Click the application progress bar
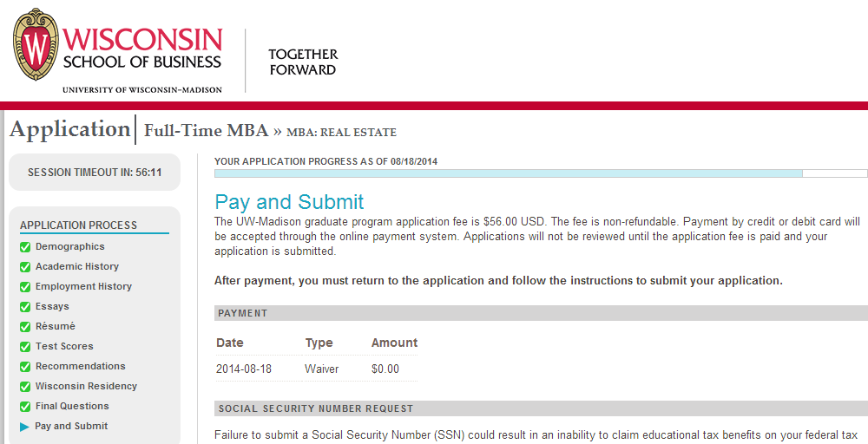This screenshot has width=868, height=444. pyautogui.click(x=540, y=173)
